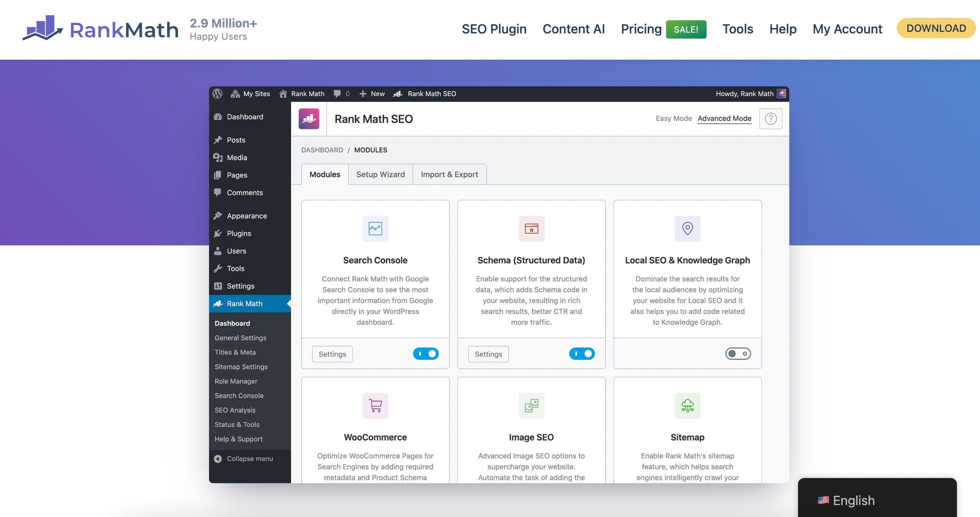The width and height of the screenshot is (980, 517).
Task: Open Tools in the top website navigation
Action: pos(738,29)
